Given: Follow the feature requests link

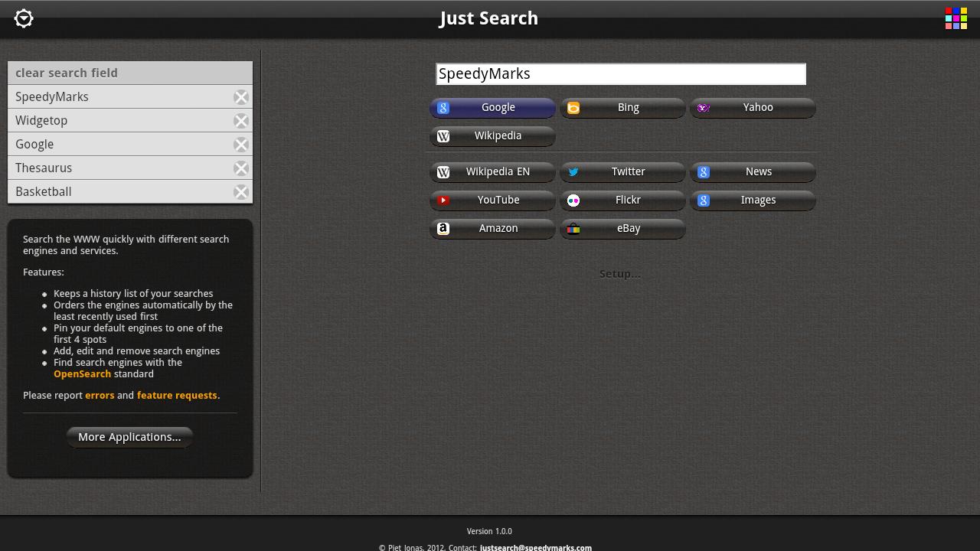Looking at the screenshot, I should [x=177, y=396].
